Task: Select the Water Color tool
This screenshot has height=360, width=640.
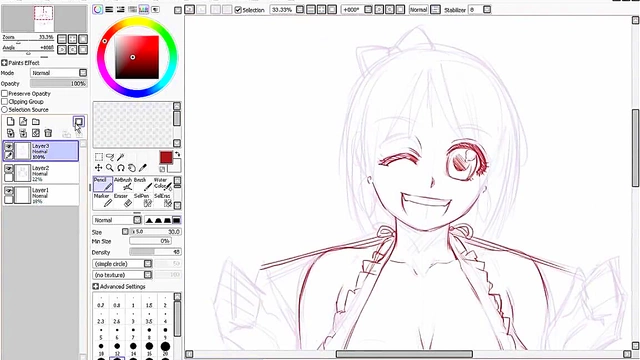Action: (x=162, y=184)
